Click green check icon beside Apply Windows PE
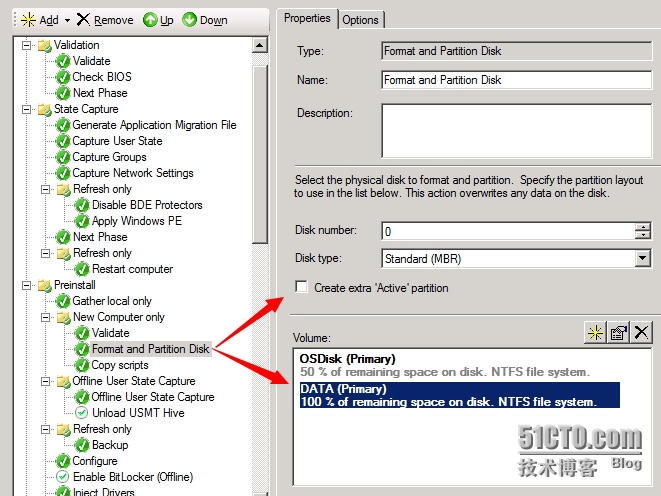This screenshot has height=496, width=661. (82, 222)
